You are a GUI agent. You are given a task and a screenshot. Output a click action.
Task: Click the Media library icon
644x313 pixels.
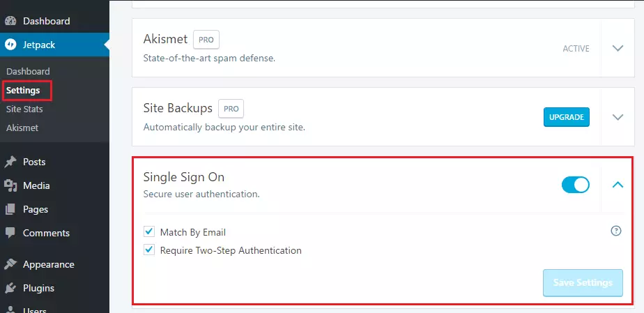pyautogui.click(x=10, y=185)
